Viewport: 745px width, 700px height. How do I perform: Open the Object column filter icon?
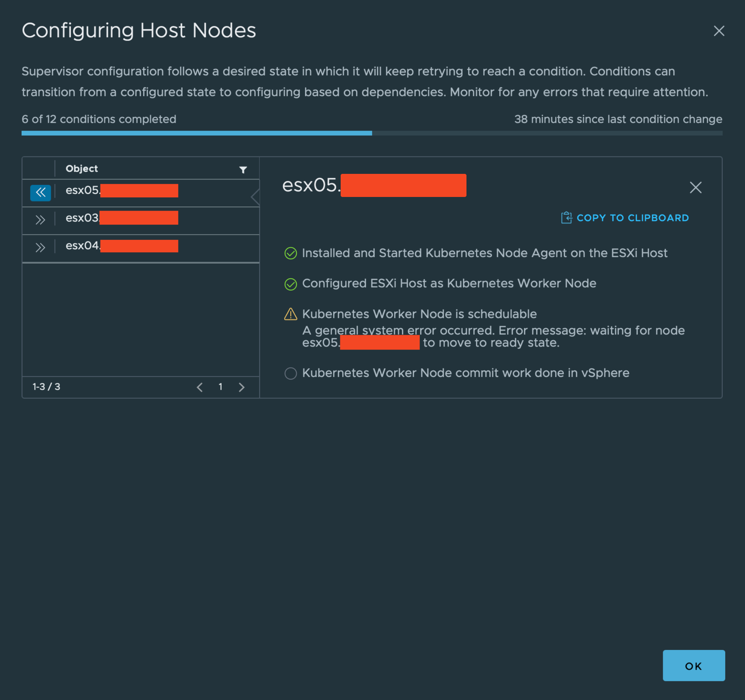[x=243, y=170]
